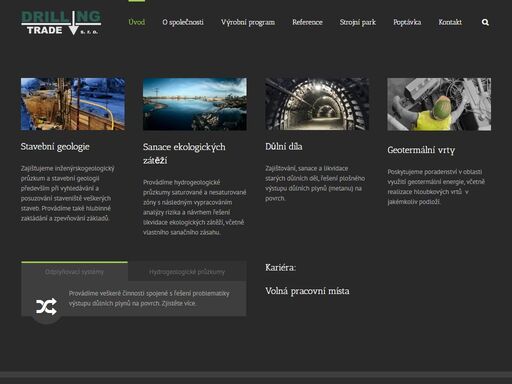This screenshot has height=384, width=512.
Task: Open the blue lake photo thumbnail
Action: (x=195, y=104)
